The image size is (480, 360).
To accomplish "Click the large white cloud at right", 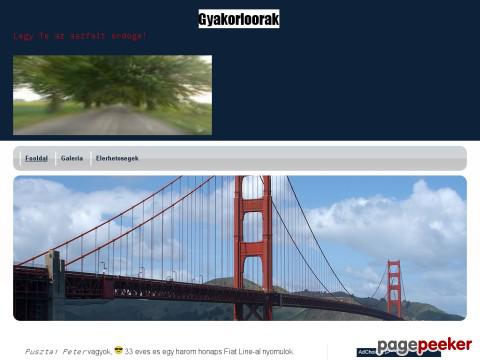I will click(x=400, y=227).
